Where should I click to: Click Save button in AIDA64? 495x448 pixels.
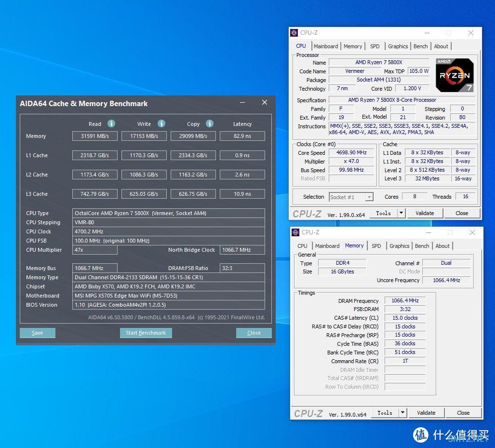coord(37,333)
